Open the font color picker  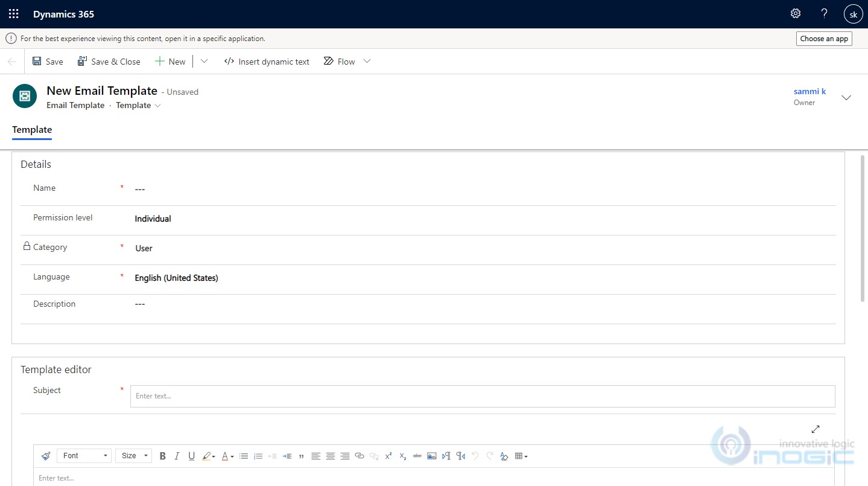pyautogui.click(x=227, y=456)
